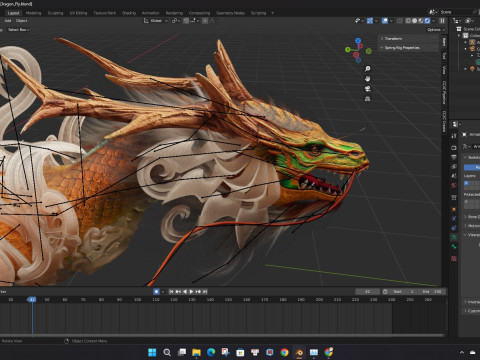Open Windows search from taskbar
Image resolution: width=480 pixels, height=360 pixels.
(167, 352)
